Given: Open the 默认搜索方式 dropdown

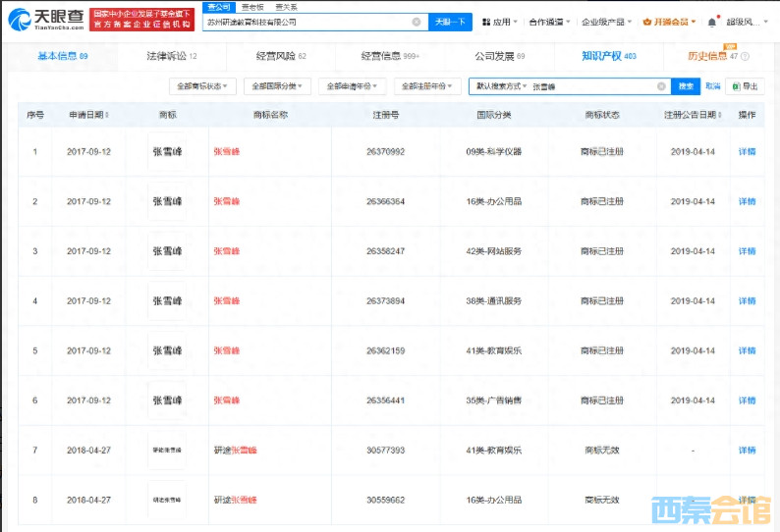Looking at the screenshot, I should coord(501,86).
